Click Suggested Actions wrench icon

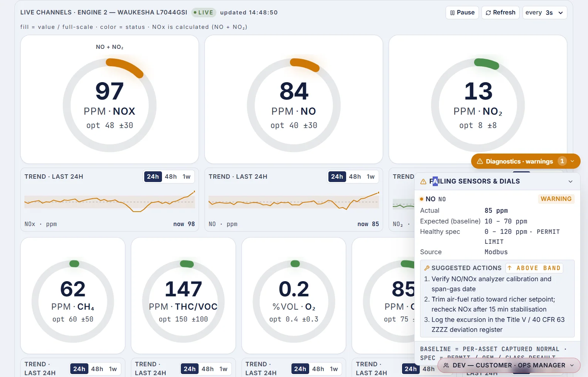click(x=427, y=268)
